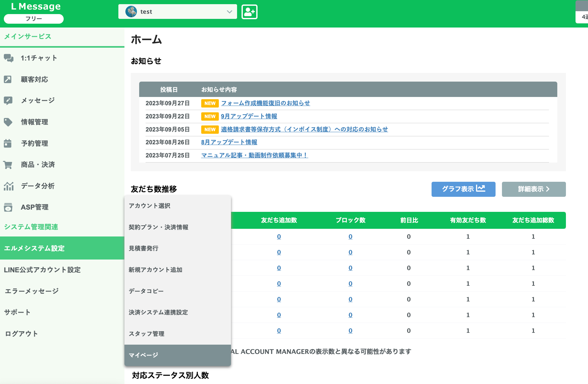
Task: Click the chart icon on グラフ表示
Action: coord(481,188)
